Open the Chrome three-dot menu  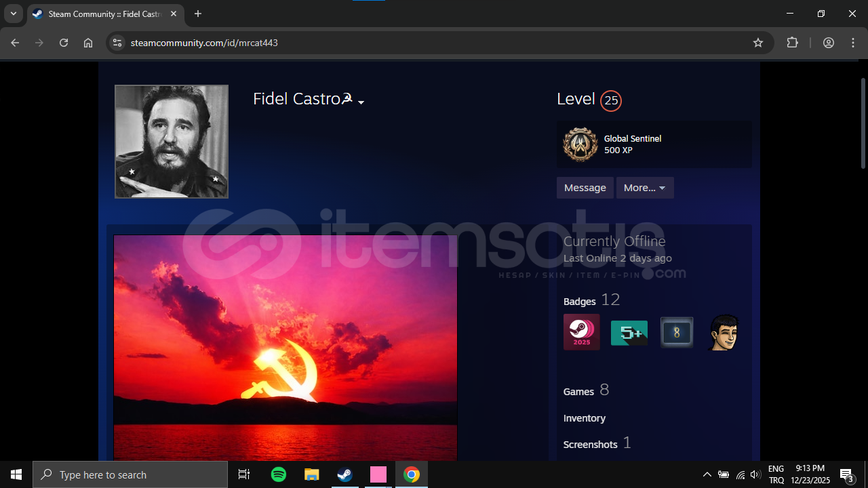[x=853, y=43]
